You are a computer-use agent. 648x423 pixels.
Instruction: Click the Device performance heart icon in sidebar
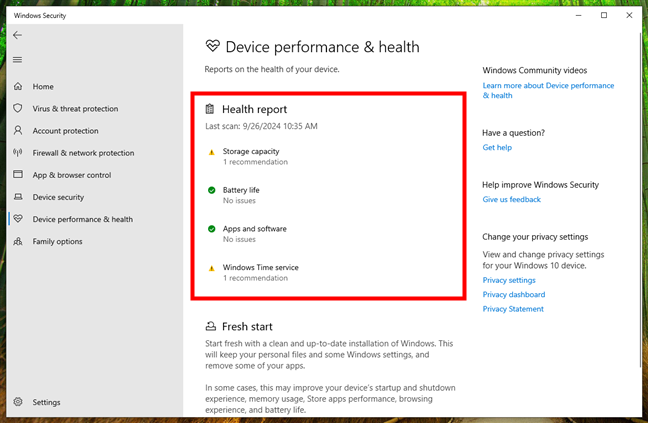(x=18, y=219)
